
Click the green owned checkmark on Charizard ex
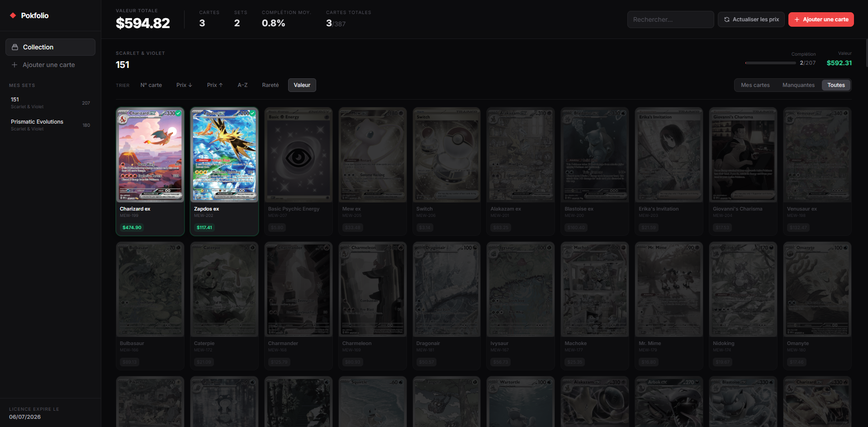[x=178, y=113]
